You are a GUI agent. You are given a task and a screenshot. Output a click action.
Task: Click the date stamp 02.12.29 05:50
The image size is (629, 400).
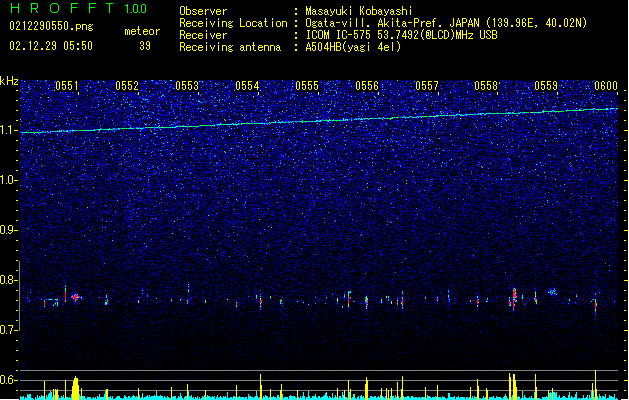click(51, 46)
